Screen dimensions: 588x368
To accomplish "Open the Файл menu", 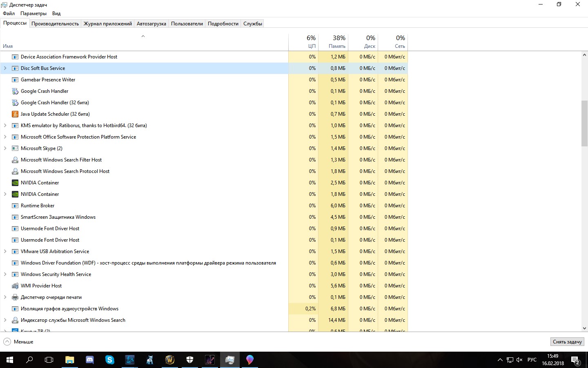I will [x=9, y=13].
